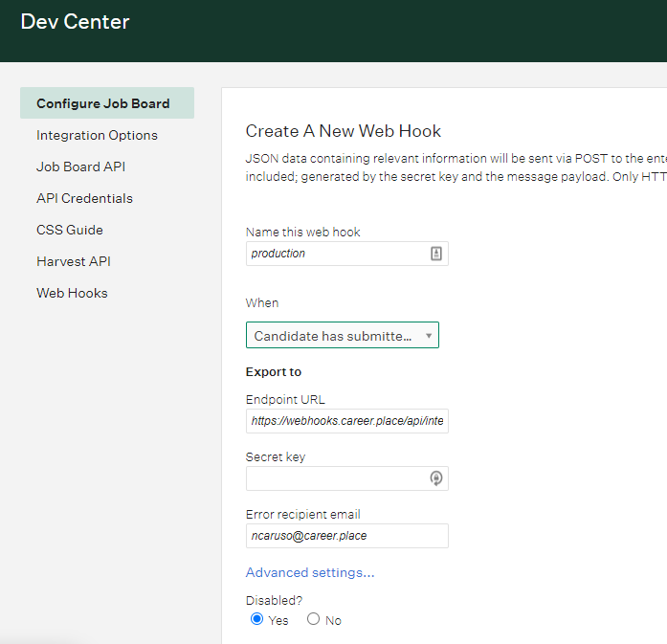Open Configure Job Board menu item
The height and width of the screenshot is (644, 667).
pos(107,103)
